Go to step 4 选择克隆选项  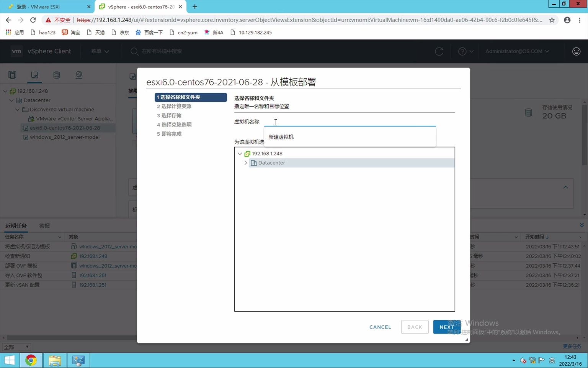[x=174, y=125]
